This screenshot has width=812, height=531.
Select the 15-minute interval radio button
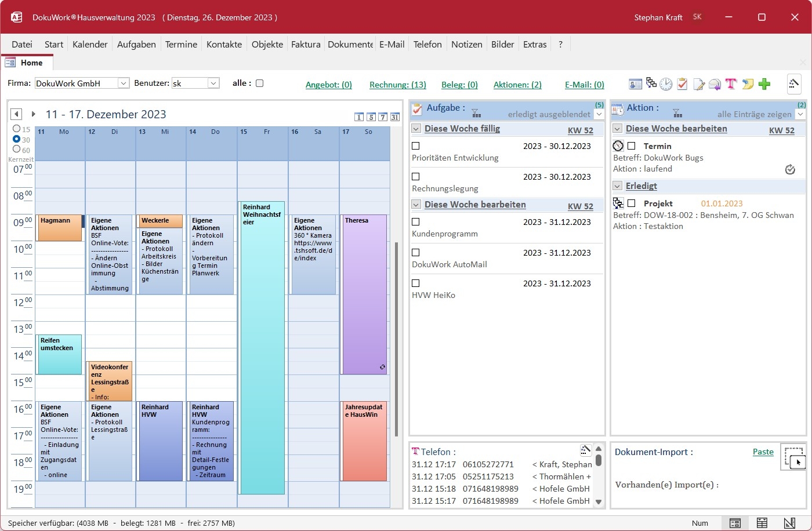(16, 129)
